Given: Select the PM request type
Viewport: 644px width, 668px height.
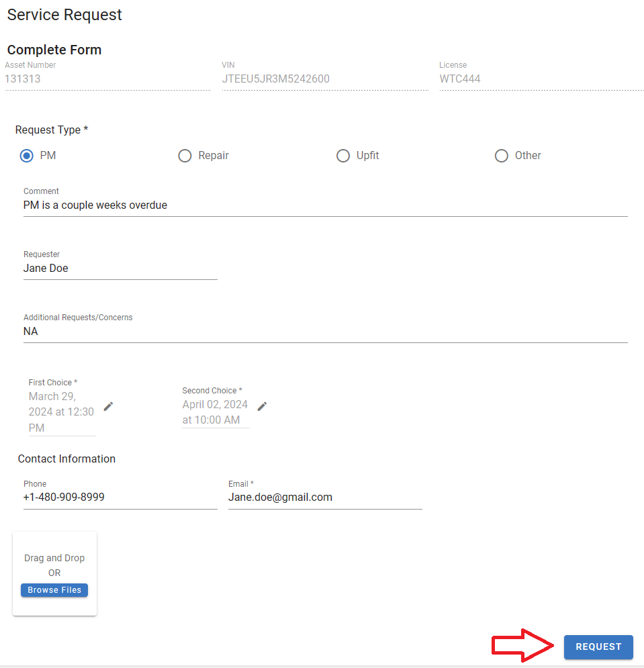Looking at the screenshot, I should click(27, 156).
